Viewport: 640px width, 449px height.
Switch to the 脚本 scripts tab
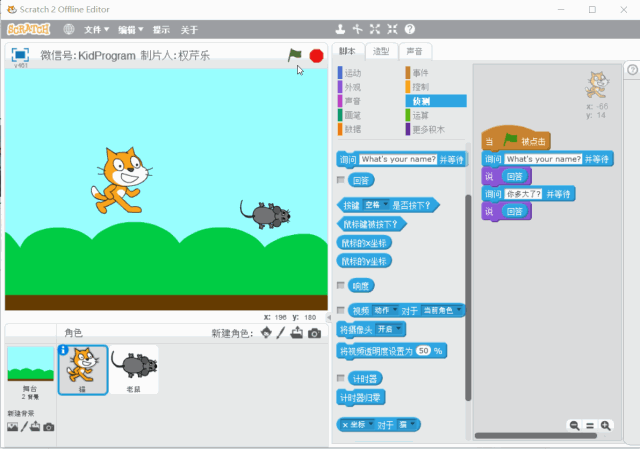pos(347,51)
